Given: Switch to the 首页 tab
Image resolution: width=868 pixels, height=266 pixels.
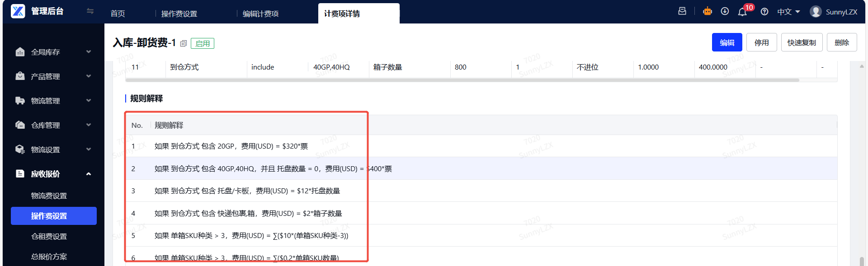Looking at the screenshot, I should (118, 14).
